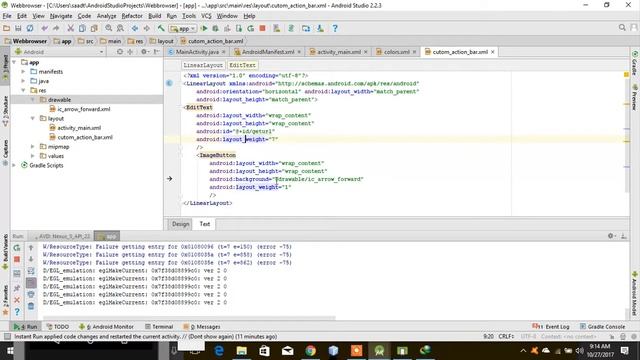Open the Refactor menu
Viewport: 640px width, 360px height.
coord(132,16)
